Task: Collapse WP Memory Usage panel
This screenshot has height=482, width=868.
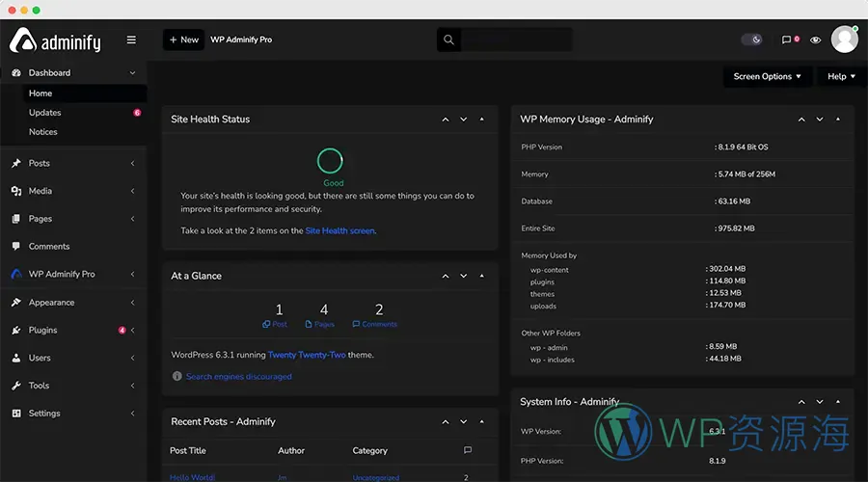Action: click(x=838, y=120)
